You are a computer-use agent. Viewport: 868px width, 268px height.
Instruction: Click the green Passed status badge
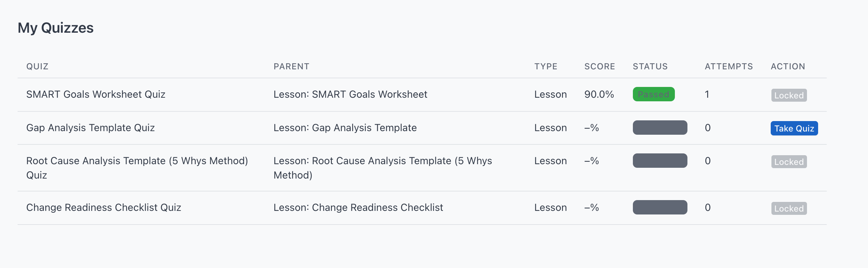point(654,94)
